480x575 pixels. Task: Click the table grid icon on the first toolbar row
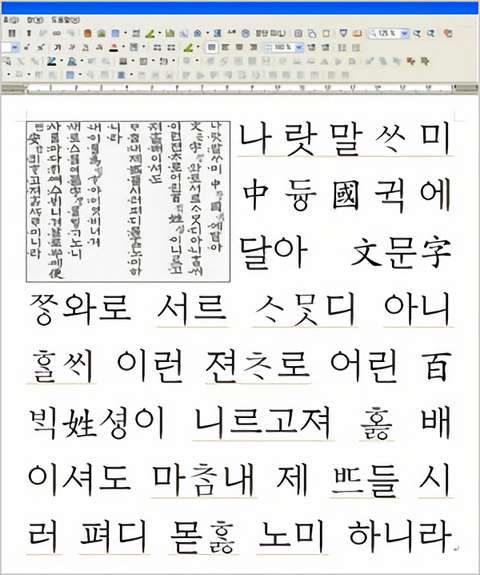point(136,33)
